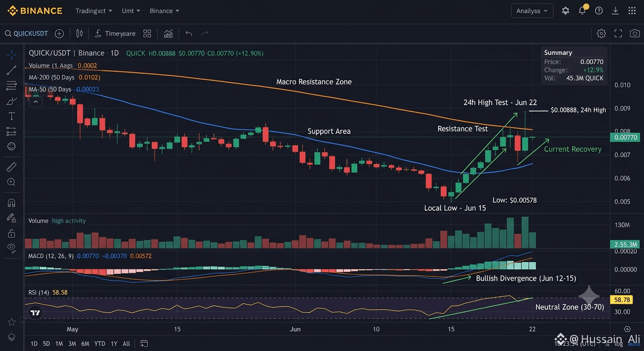Show the All time range
Image resolution: width=644 pixels, height=351 pixels.
pyautogui.click(x=126, y=343)
